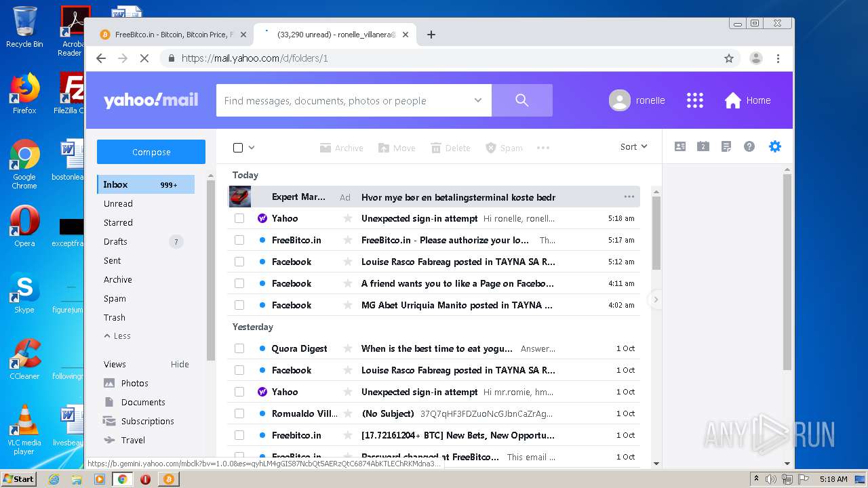Image resolution: width=868 pixels, height=488 pixels.
Task: Select the Facebook 5:12 am message checkbox
Action: pos(239,262)
